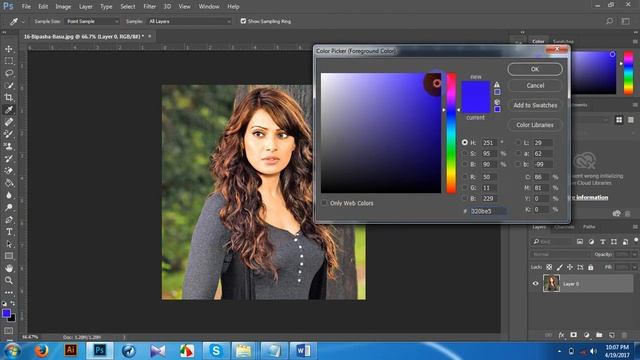Switch to the Swatches tab
Screen dimensions: 640x360
pos(563,41)
